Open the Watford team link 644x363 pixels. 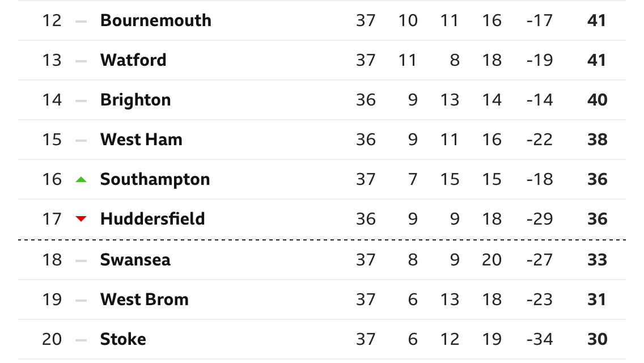coord(133,60)
